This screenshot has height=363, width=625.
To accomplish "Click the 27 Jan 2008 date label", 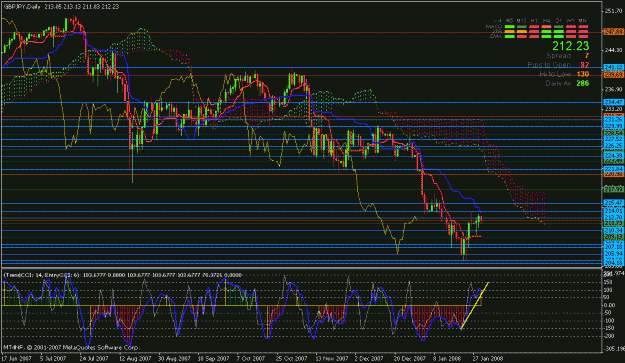I will click(488, 358).
